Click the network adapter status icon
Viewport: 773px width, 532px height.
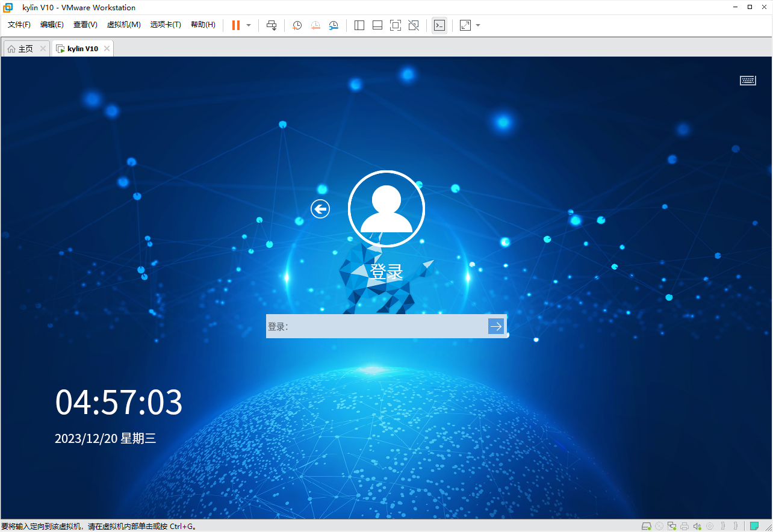pos(672,526)
